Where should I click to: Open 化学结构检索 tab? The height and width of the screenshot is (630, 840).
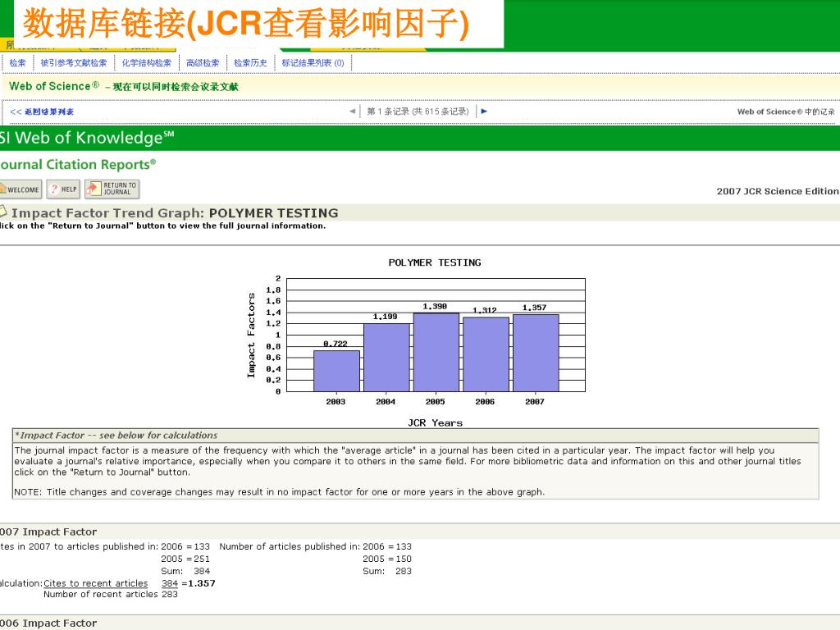(x=147, y=62)
